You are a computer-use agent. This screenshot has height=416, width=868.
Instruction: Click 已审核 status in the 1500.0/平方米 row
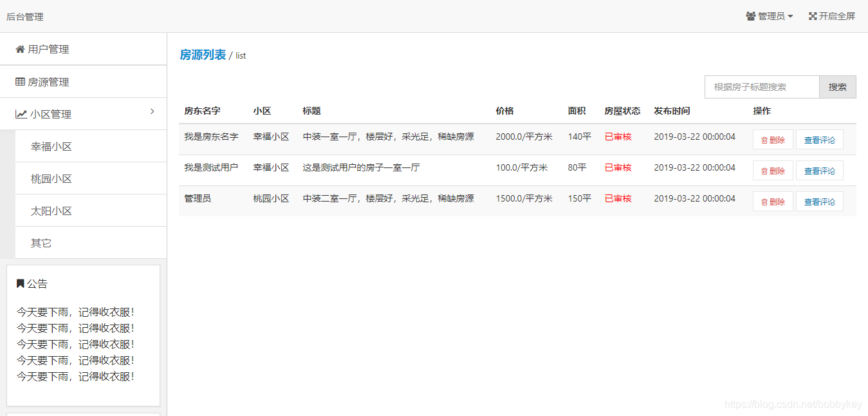[618, 198]
